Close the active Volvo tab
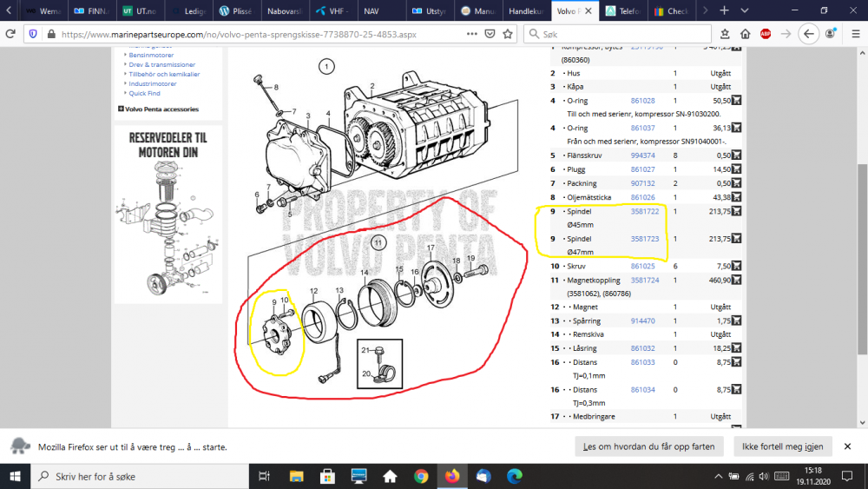The height and width of the screenshot is (489, 868). coord(588,10)
